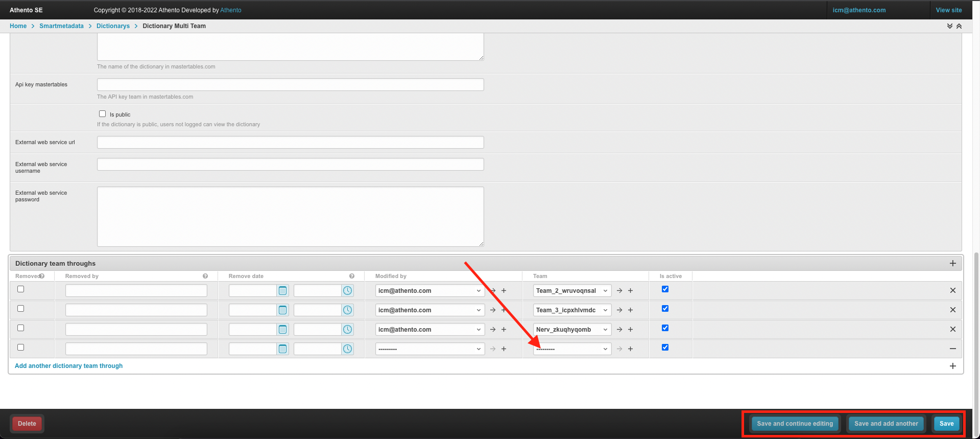Toggle the Is public checkbox

pyautogui.click(x=103, y=114)
